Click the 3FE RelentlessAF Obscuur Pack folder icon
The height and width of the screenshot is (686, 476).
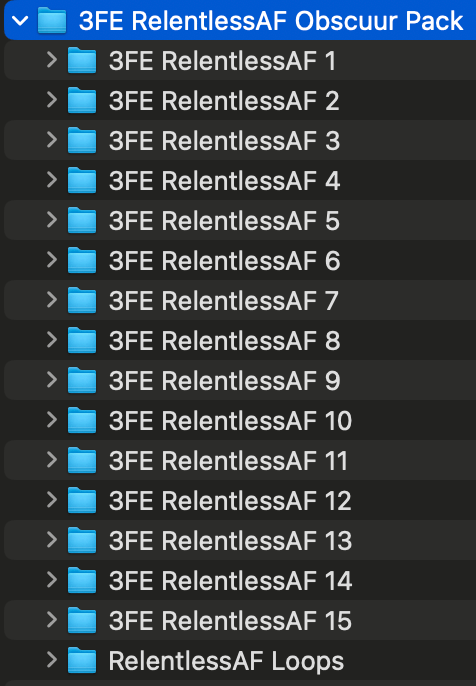[x=52, y=21]
